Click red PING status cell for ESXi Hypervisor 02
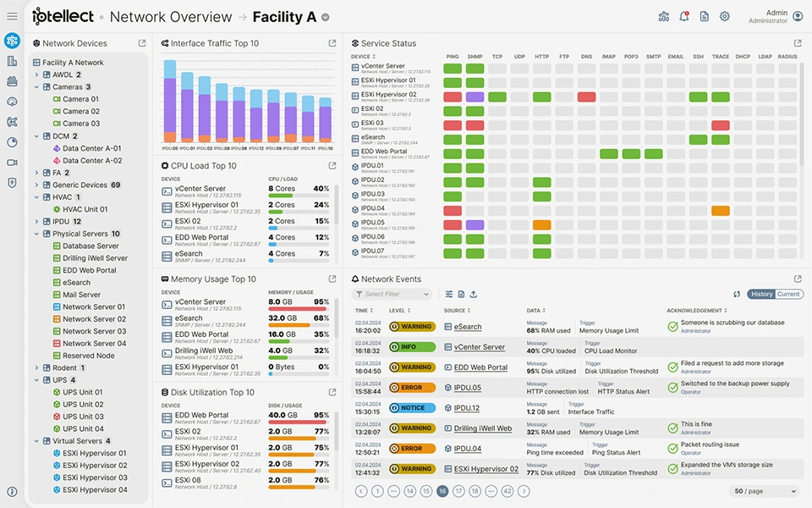 [452, 97]
